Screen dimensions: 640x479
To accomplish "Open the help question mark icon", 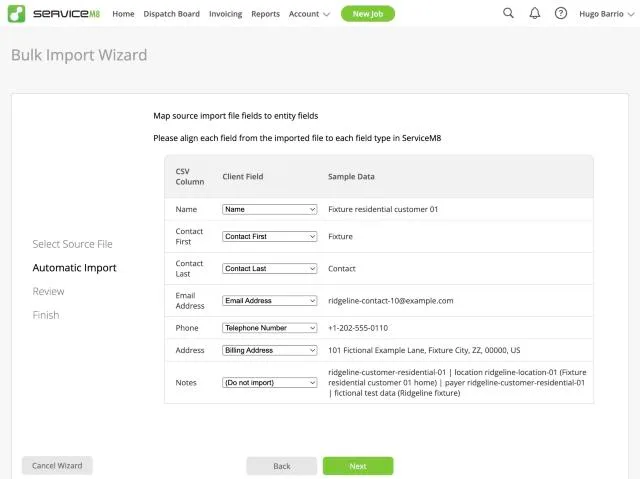I will pos(561,13).
